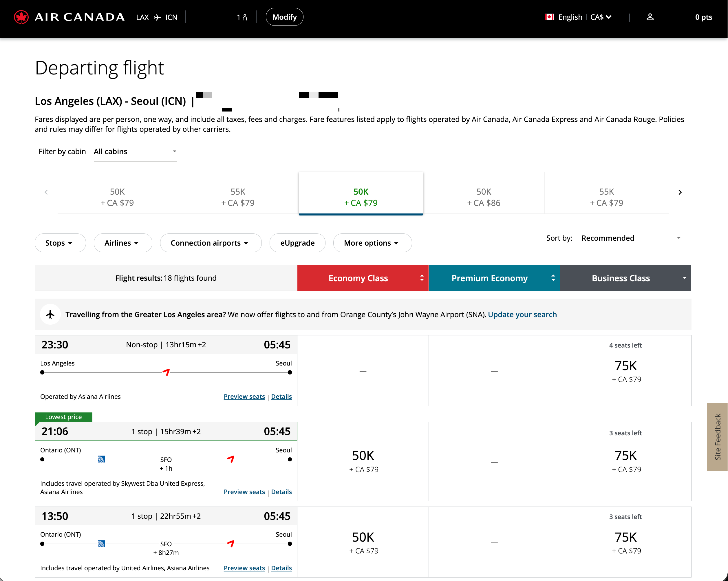Select the first 55K + CA $79 date tab
This screenshot has height=581, width=728.
(238, 197)
